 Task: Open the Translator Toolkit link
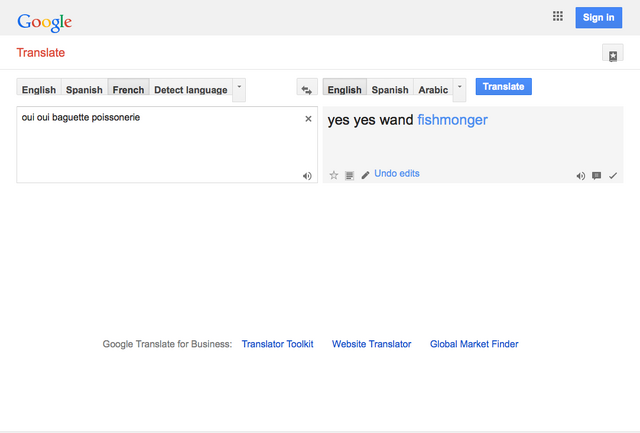(x=278, y=344)
